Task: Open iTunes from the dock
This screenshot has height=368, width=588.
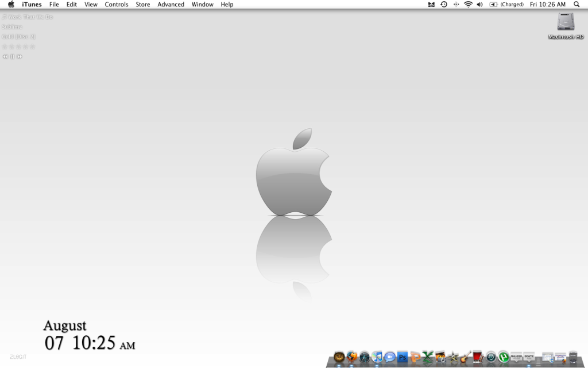Action: point(377,356)
